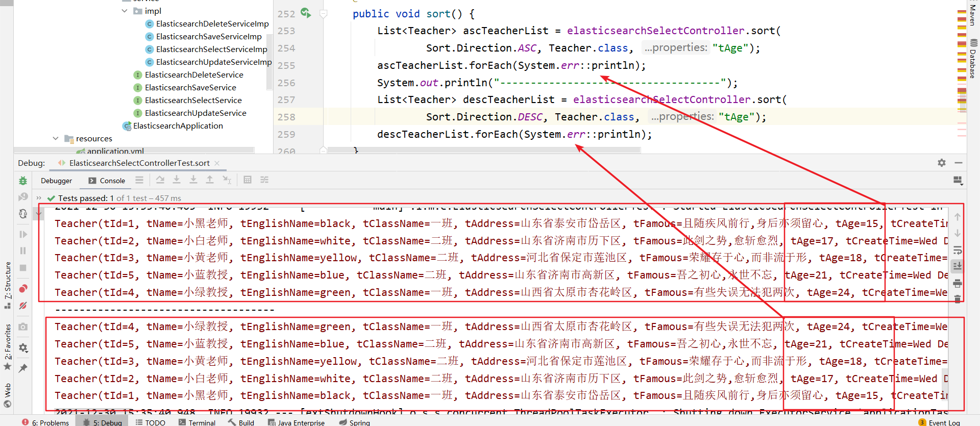Click Step Over icon in debug toolbar
Screen dimensions: 980x426
(x=160, y=180)
